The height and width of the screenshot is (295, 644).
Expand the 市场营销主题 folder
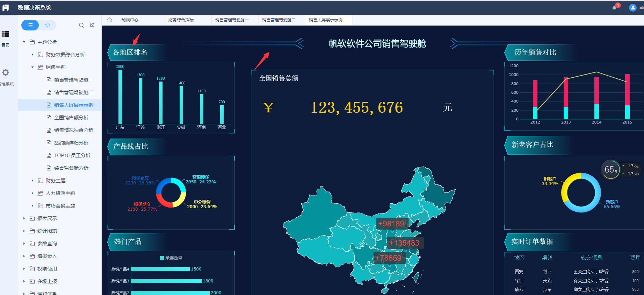[x=32, y=206]
